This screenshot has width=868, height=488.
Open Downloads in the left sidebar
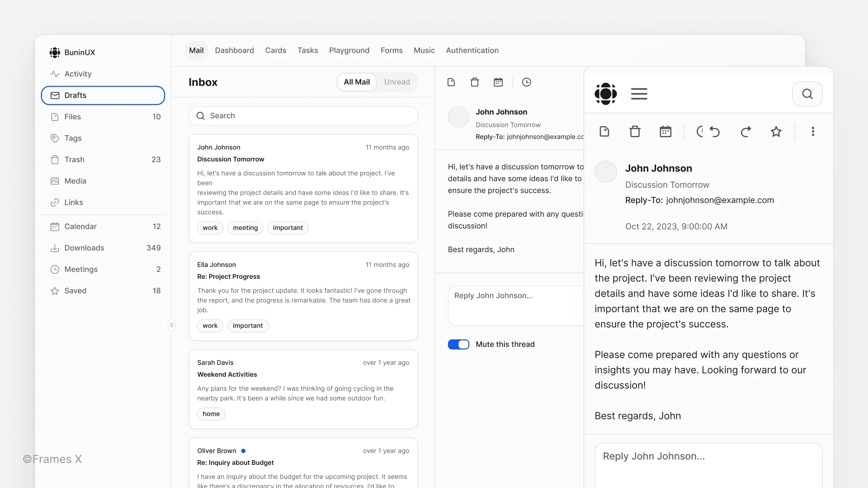coord(103,248)
